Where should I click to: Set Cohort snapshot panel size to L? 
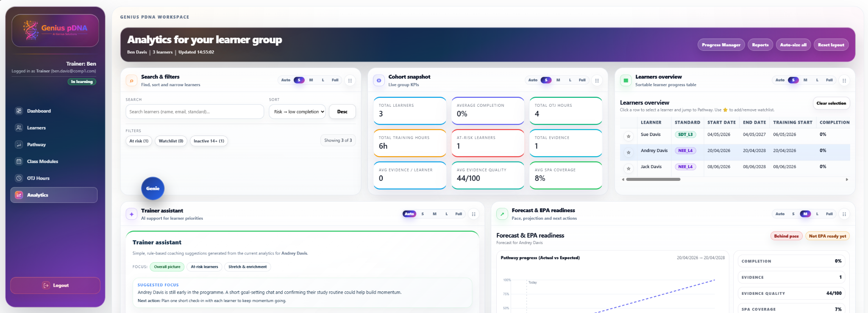tap(570, 80)
